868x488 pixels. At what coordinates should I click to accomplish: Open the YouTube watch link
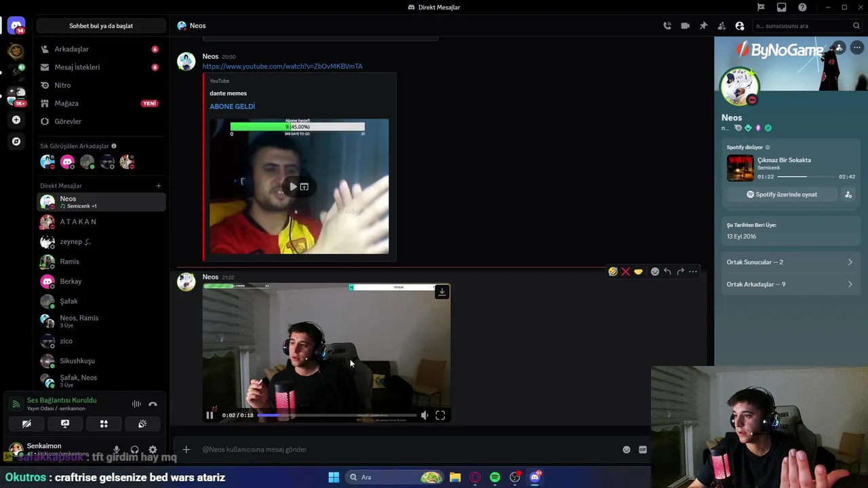(x=282, y=66)
